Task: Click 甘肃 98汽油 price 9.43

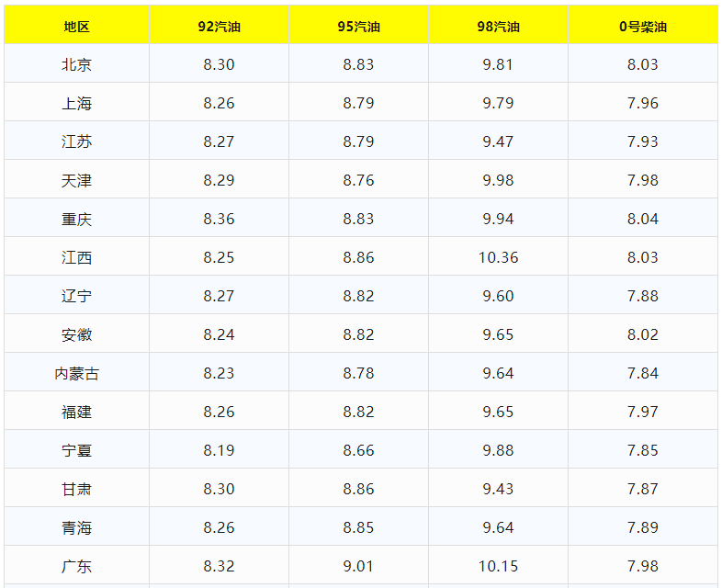Action: (498, 490)
